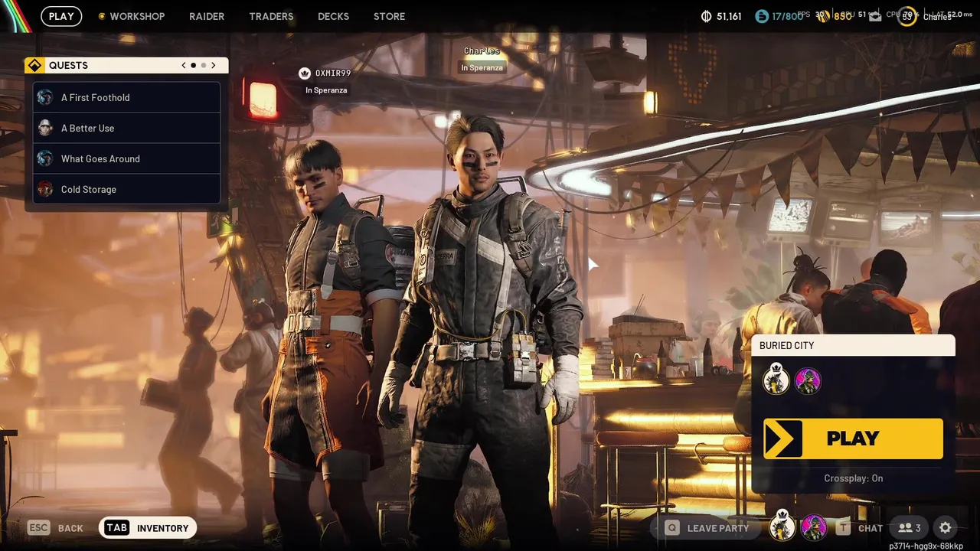This screenshot has width=980, height=551.
Task: Click the yellow striped currency icon
Action: coord(824,16)
